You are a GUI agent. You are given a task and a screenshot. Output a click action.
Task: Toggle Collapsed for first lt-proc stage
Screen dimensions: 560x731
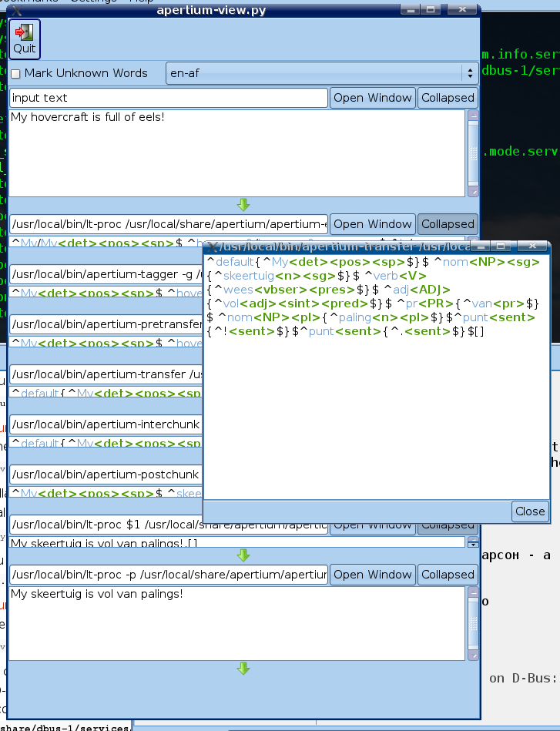pos(448,224)
